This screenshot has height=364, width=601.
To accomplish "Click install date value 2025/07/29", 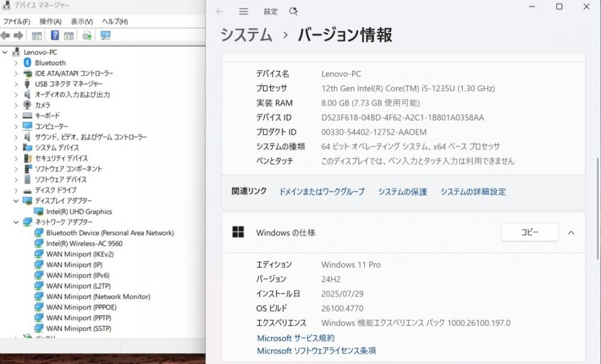I will coord(343,294).
